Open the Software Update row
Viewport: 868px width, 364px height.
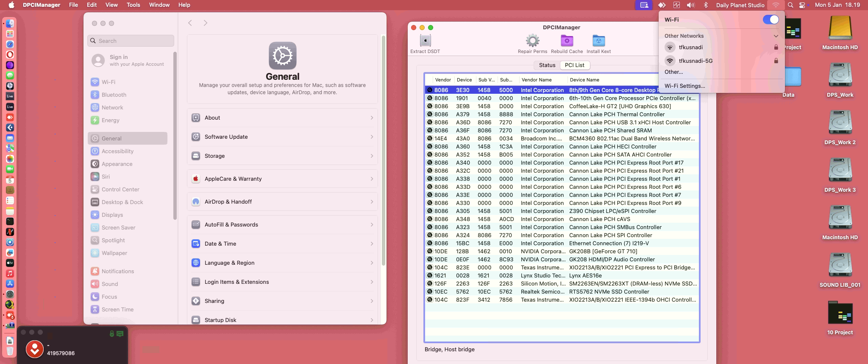tap(282, 137)
